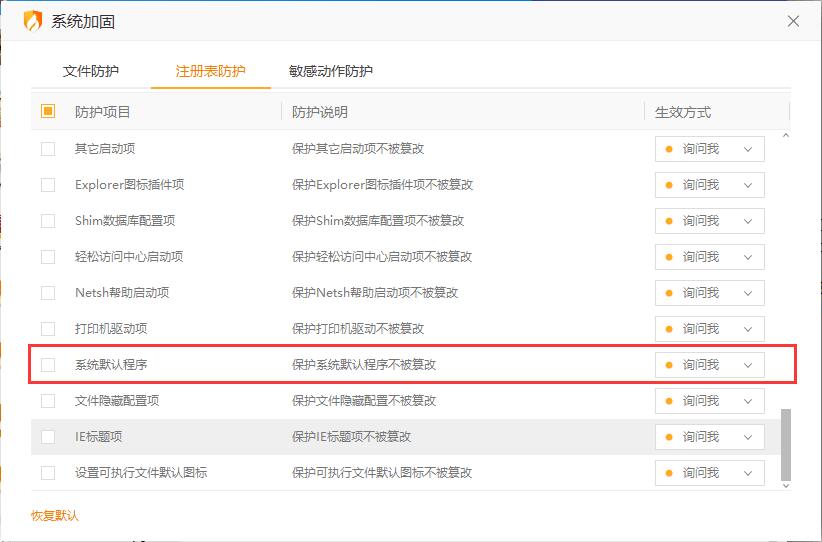Open 询问我 dropdown for Netsh帮助启动项
Viewport: 822px width, 542px height.
click(x=709, y=292)
